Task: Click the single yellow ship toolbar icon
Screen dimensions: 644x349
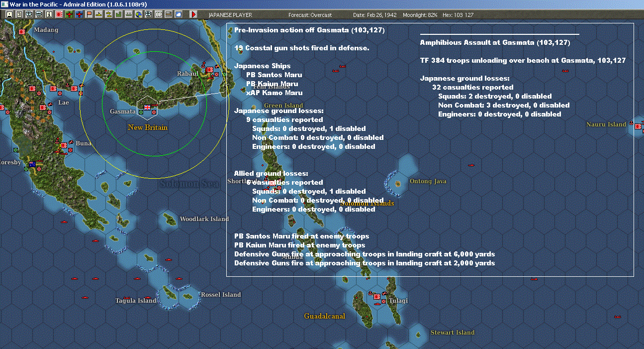Action: [98, 14]
